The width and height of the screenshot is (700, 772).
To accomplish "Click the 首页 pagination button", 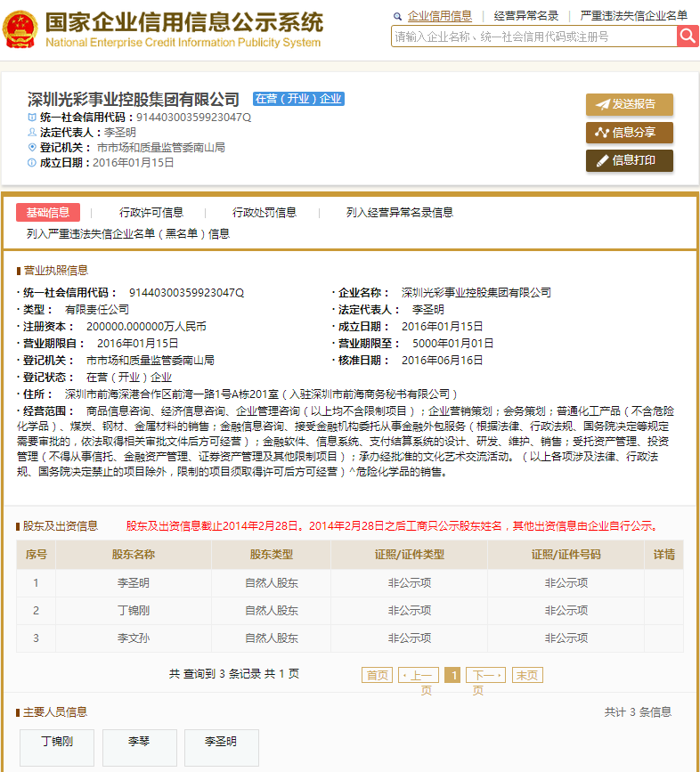I will pyautogui.click(x=377, y=675).
